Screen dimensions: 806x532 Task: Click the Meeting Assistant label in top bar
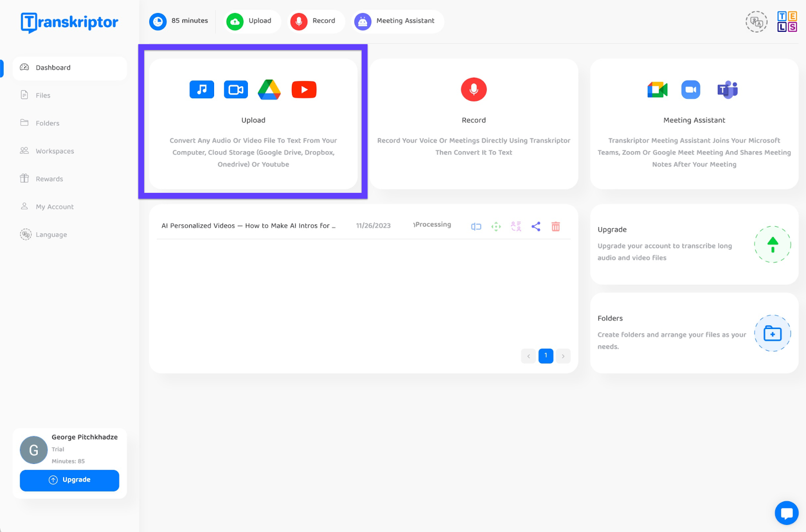coord(405,21)
